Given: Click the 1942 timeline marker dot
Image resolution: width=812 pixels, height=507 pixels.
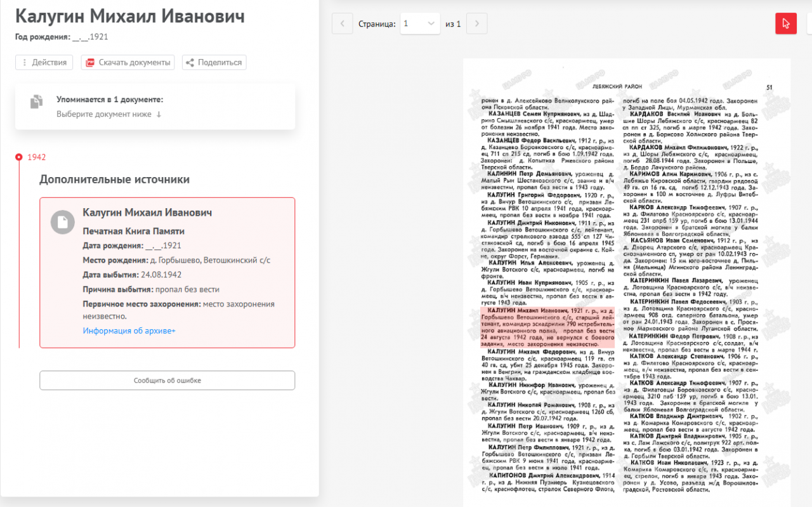Looking at the screenshot, I should coord(19,157).
